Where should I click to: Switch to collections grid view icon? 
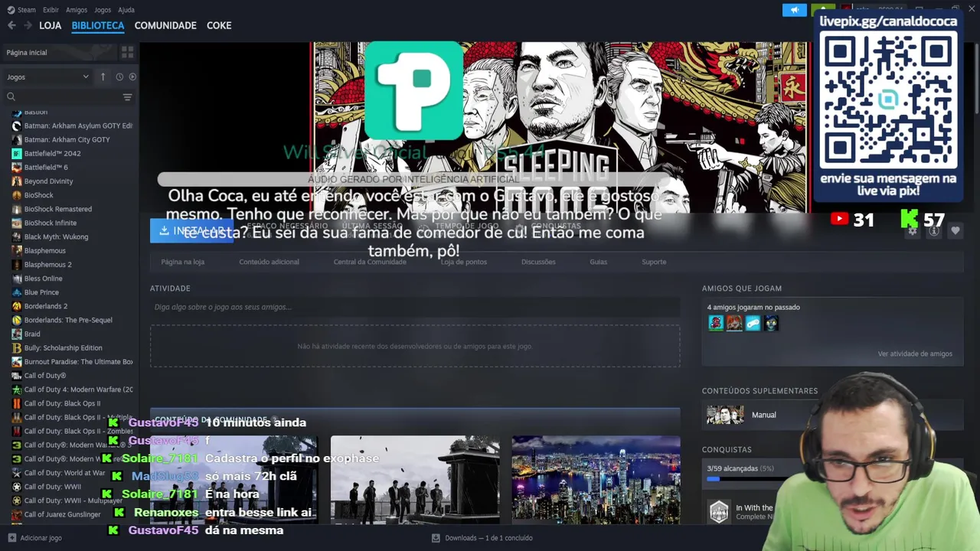pyautogui.click(x=127, y=52)
